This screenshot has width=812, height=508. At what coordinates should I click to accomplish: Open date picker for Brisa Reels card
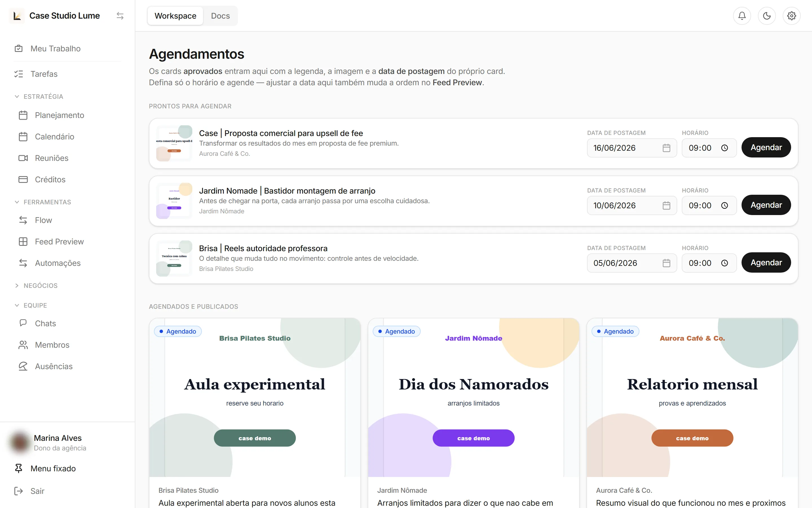(667, 263)
